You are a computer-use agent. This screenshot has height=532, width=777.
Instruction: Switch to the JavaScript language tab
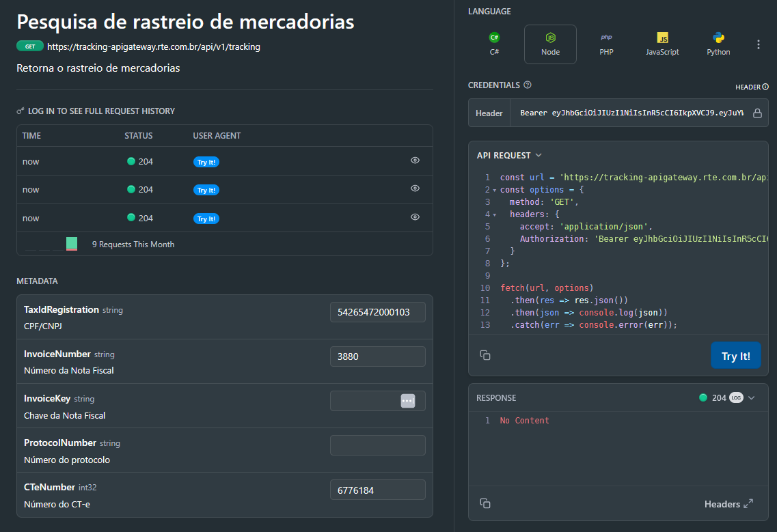pos(662,44)
